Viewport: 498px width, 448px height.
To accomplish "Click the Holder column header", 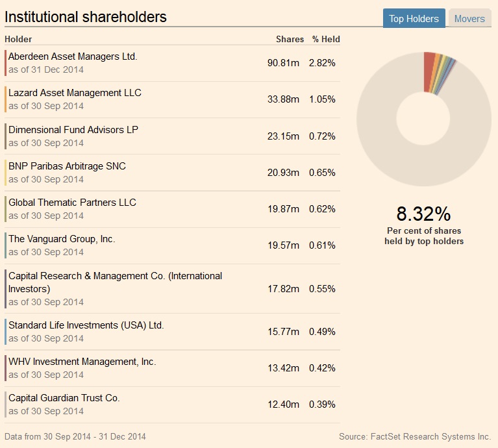I will (18, 39).
